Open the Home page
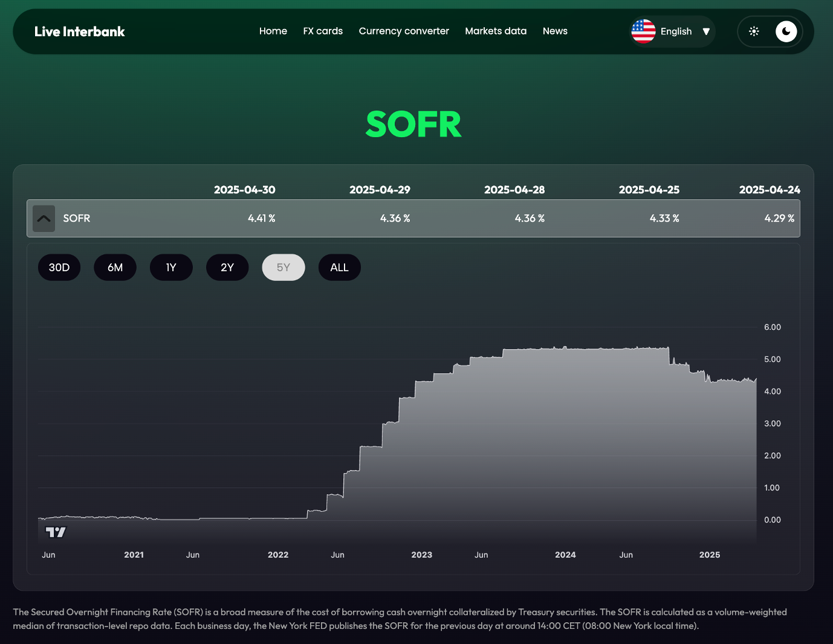 [273, 31]
